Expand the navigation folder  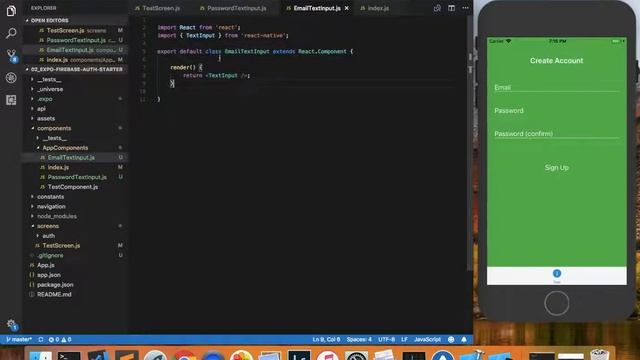click(51, 207)
